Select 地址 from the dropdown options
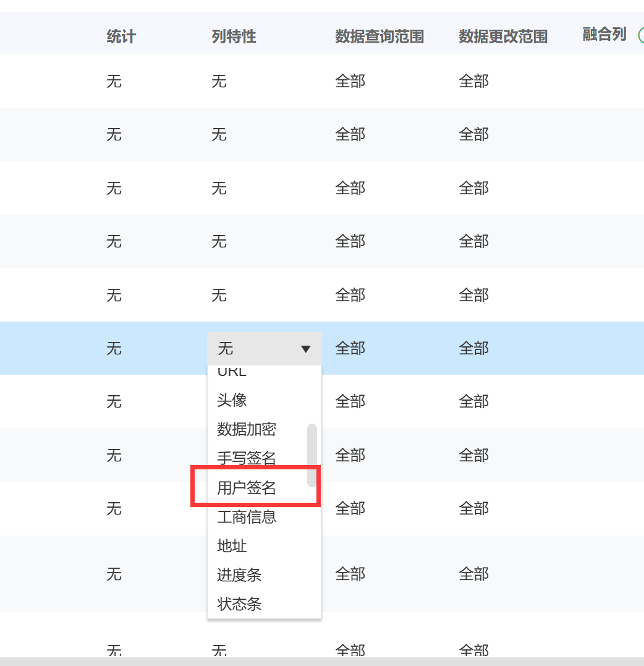This screenshot has height=666, width=644. 232,546
